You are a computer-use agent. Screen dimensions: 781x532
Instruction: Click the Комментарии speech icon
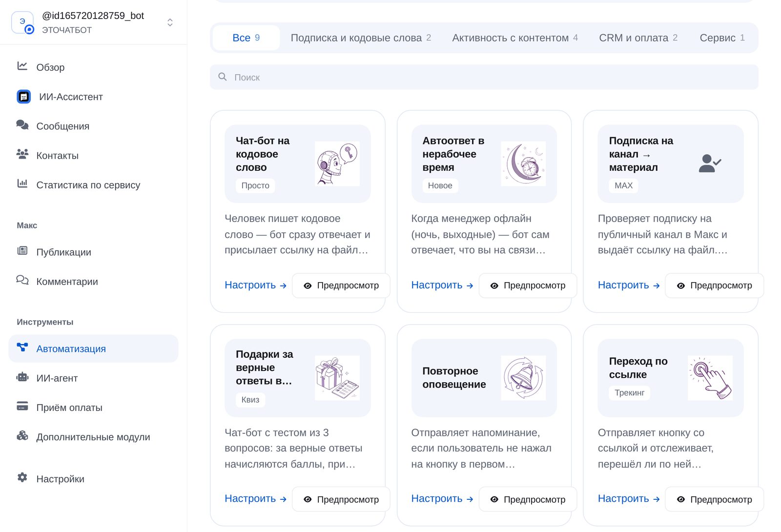coord(22,280)
